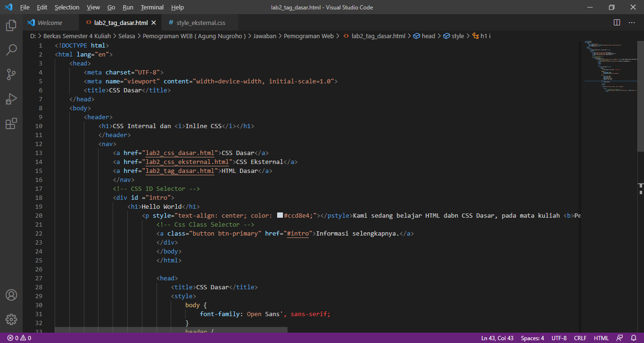This screenshot has height=343, width=644.
Task: Open the Manage gear icon
Action: click(11, 319)
